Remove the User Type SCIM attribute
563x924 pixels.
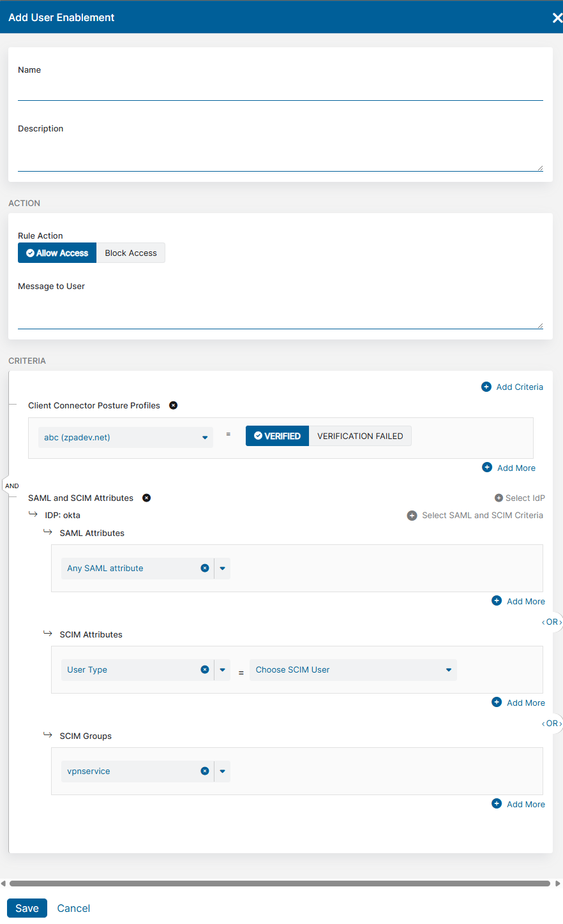pos(204,669)
